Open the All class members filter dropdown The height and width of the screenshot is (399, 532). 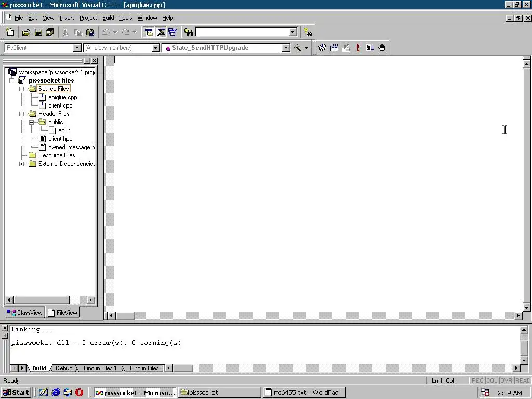156,48
